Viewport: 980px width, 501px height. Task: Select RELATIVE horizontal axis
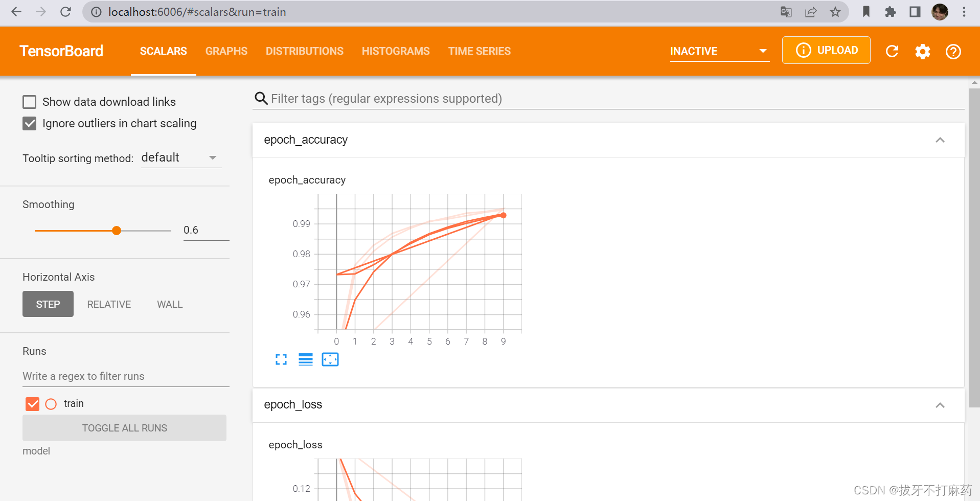click(109, 304)
